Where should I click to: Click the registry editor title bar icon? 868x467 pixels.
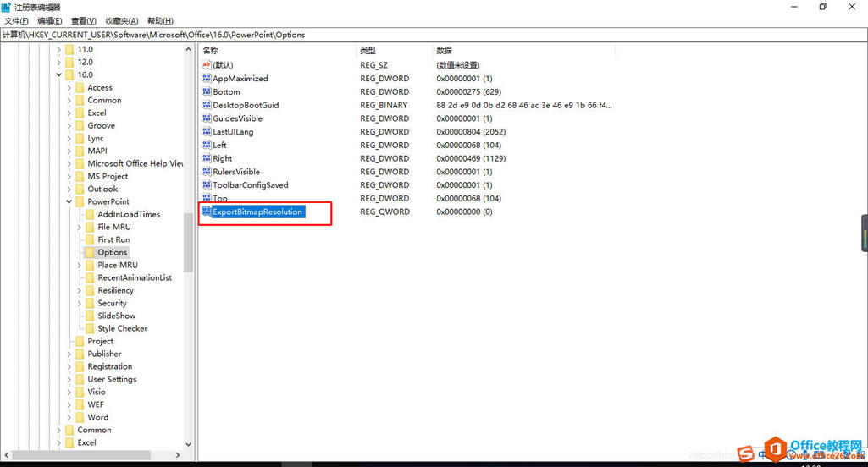(x=7, y=7)
